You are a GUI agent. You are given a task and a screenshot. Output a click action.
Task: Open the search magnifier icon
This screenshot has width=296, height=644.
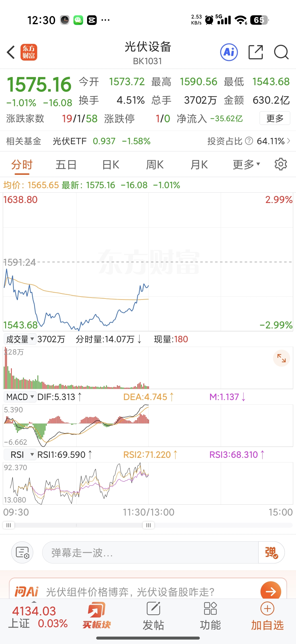tap(281, 52)
